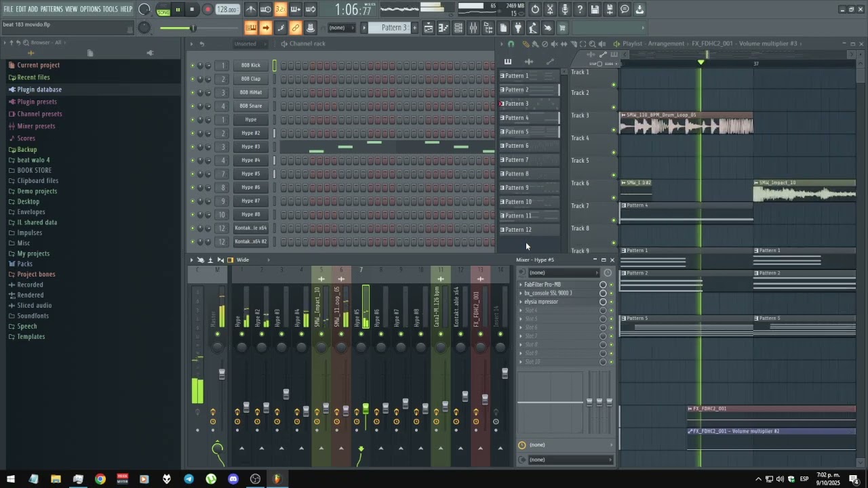
Task: Click the tempo 128.000 display
Action: click(227, 9)
